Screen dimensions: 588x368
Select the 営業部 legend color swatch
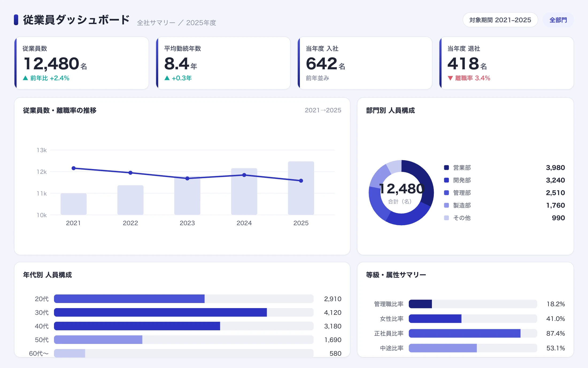pos(446,168)
